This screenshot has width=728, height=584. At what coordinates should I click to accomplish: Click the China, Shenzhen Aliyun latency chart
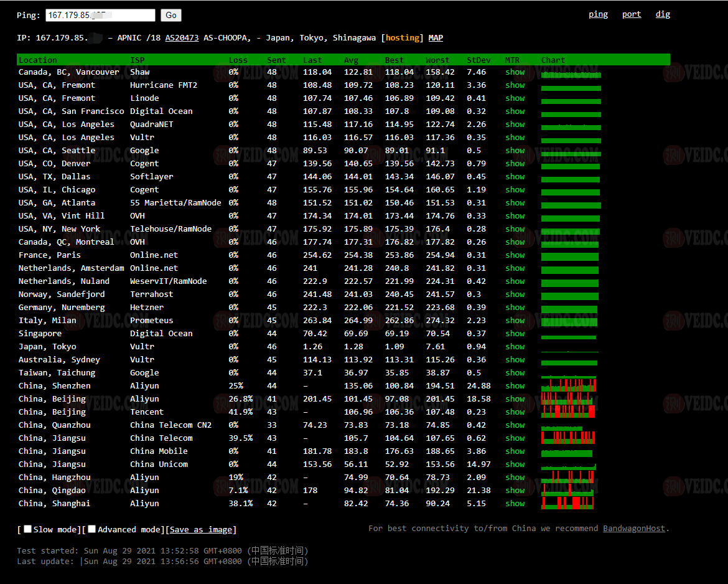coord(568,385)
